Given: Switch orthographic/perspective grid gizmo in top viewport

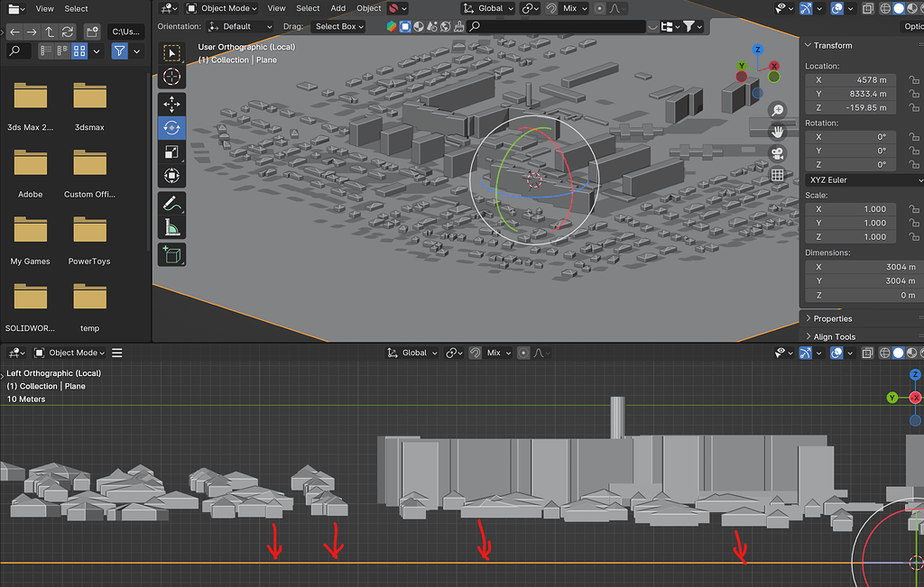Looking at the screenshot, I should pyautogui.click(x=777, y=175).
